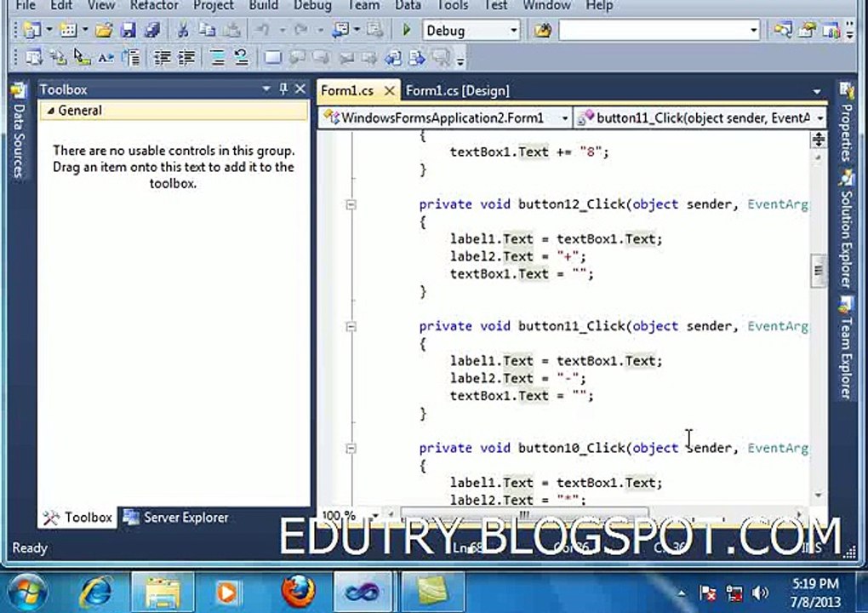This screenshot has height=613, width=868.
Task: Open the Toolbox window position dropdown arrow
Action: click(x=266, y=89)
